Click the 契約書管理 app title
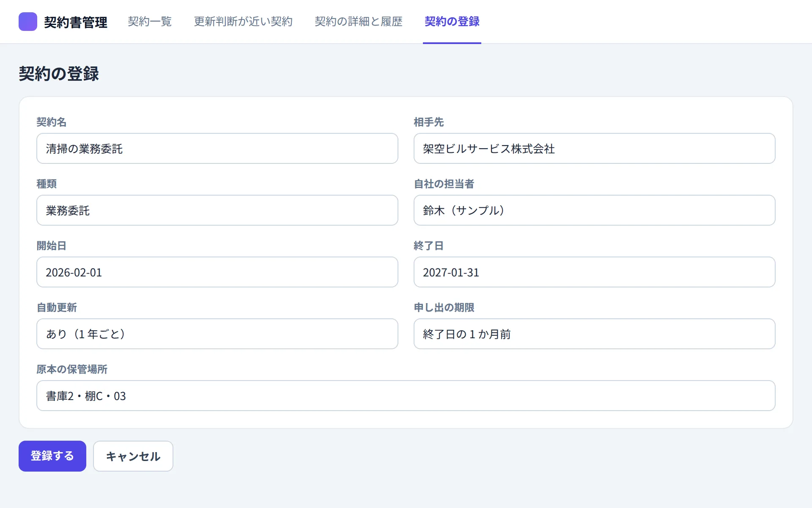Image resolution: width=812 pixels, height=508 pixels. click(76, 22)
